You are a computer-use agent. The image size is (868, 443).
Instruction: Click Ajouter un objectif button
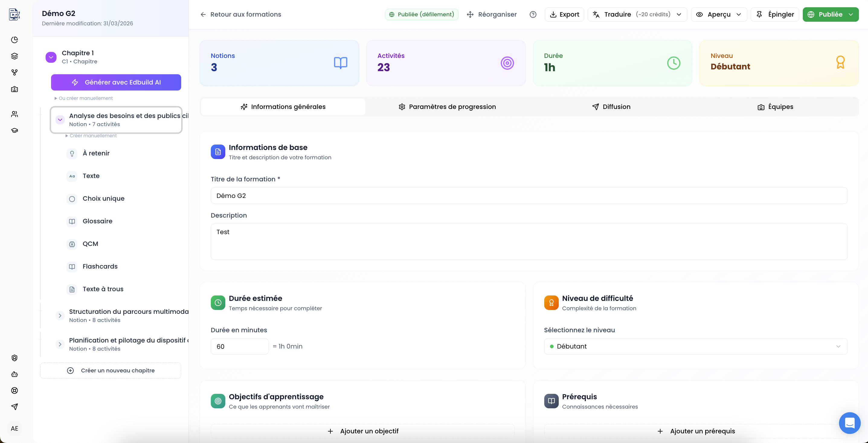tap(362, 431)
